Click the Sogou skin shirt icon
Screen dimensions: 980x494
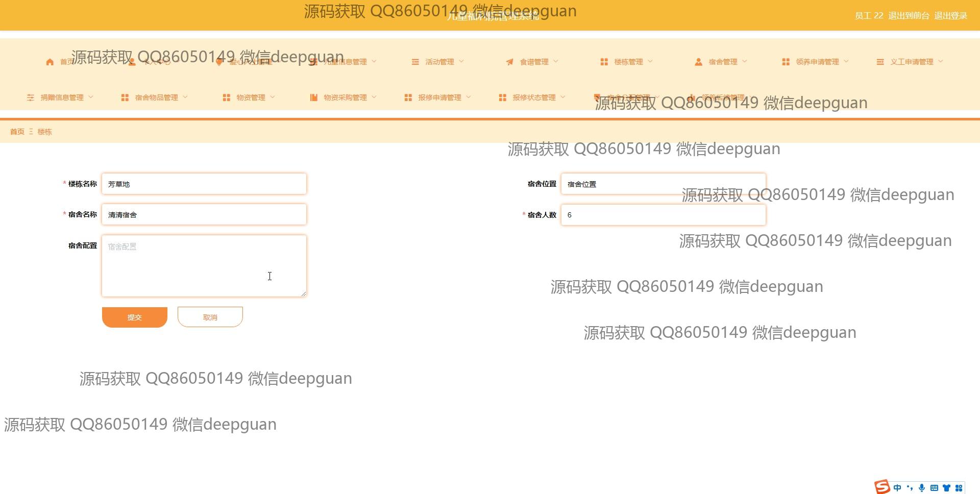click(x=946, y=488)
